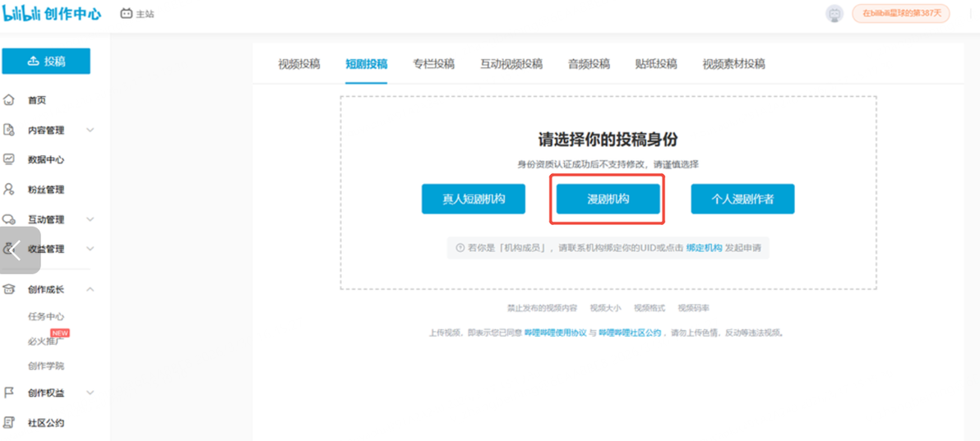Click the 数据中心 chart icon
980x441 pixels.
(9, 159)
